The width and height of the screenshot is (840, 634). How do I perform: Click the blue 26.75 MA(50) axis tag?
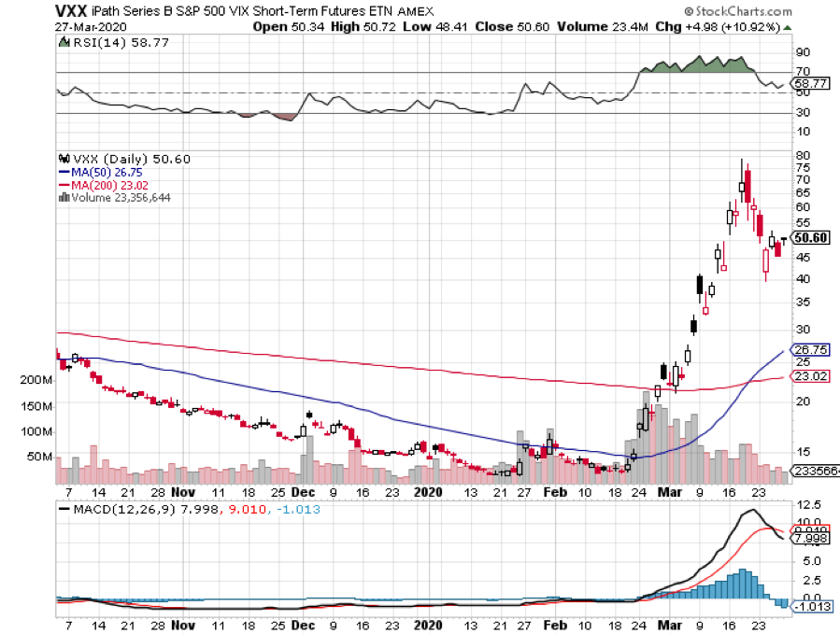(x=811, y=349)
